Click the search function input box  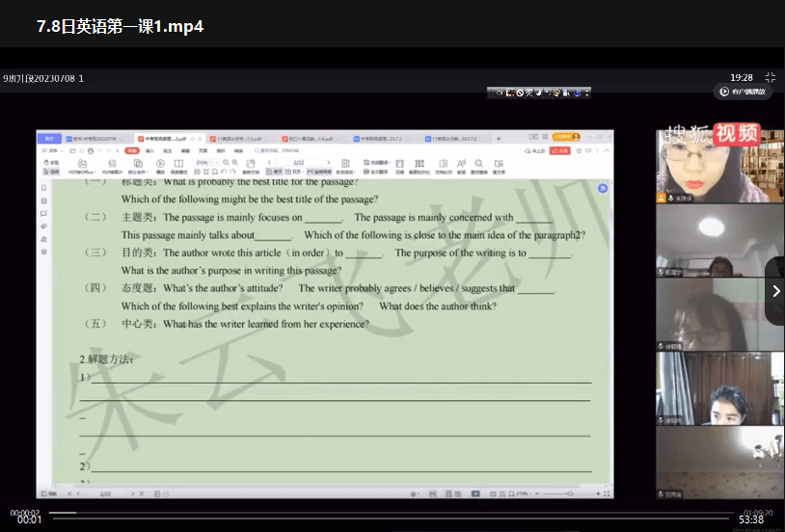click(x=281, y=150)
